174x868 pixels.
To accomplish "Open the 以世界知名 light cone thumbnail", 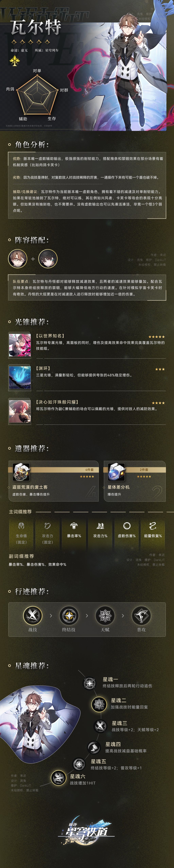I will pyautogui.click(x=20, y=345).
